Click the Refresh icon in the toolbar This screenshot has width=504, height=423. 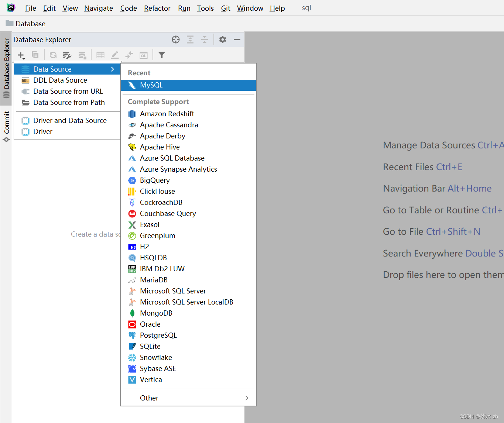(x=53, y=55)
